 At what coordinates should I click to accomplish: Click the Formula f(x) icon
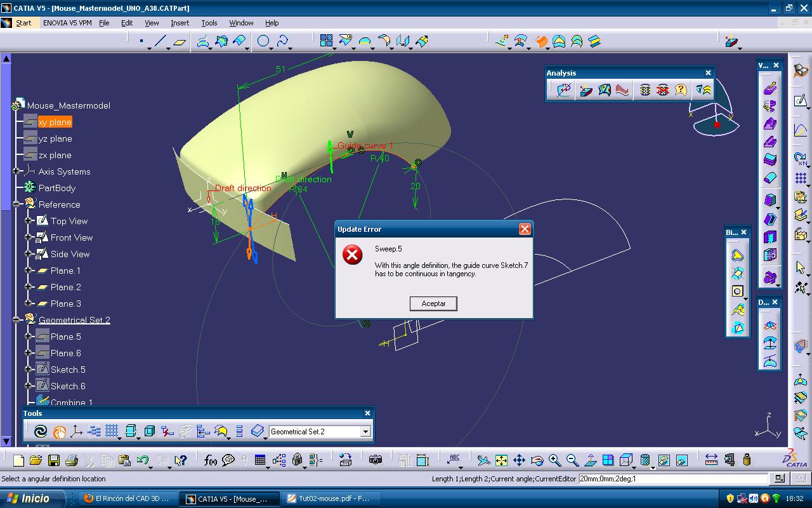pos(211,460)
